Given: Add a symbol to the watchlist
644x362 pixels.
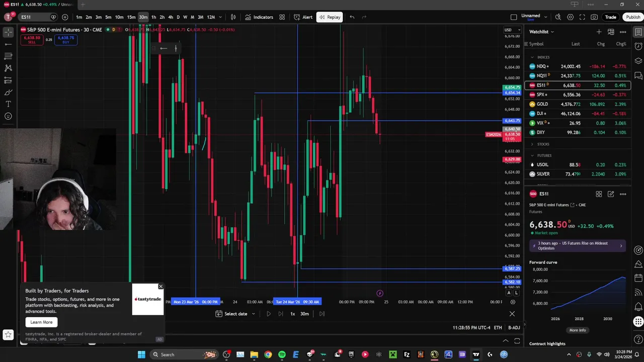Looking at the screenshot, I should click(599, 32).
